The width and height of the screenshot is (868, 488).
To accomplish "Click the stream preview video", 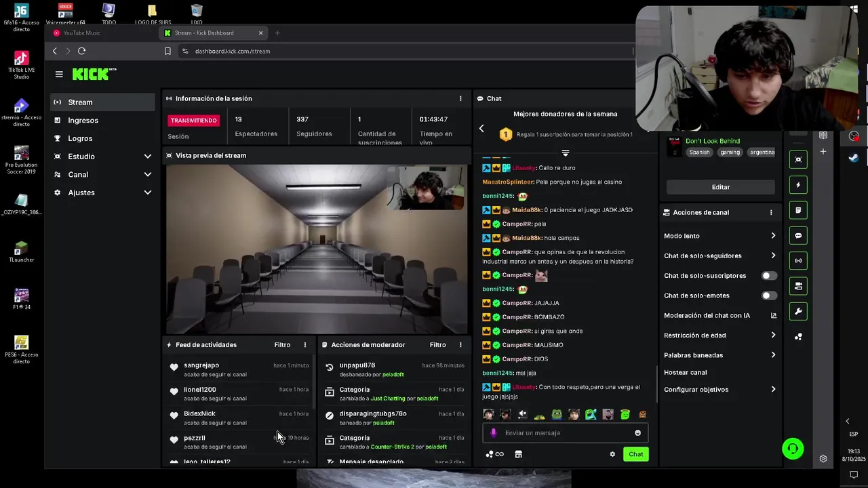I will (x=317, y=249).
